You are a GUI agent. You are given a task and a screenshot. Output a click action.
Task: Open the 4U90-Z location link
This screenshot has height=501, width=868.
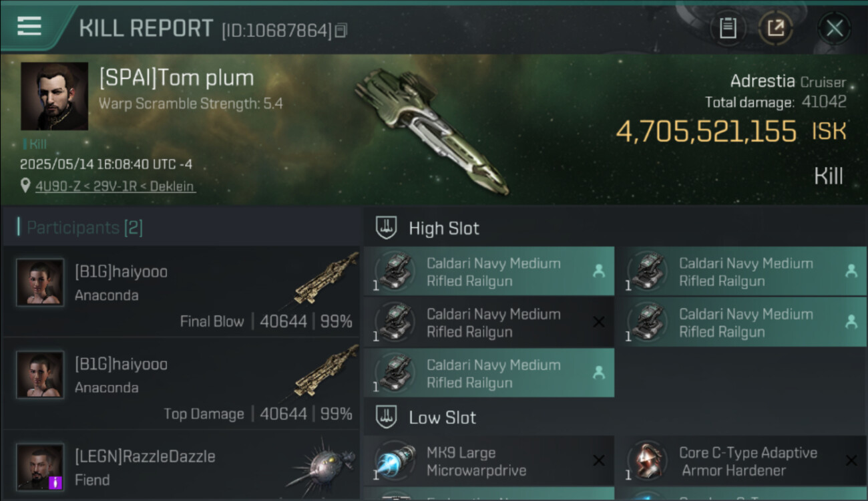click(x=115, y=186)
